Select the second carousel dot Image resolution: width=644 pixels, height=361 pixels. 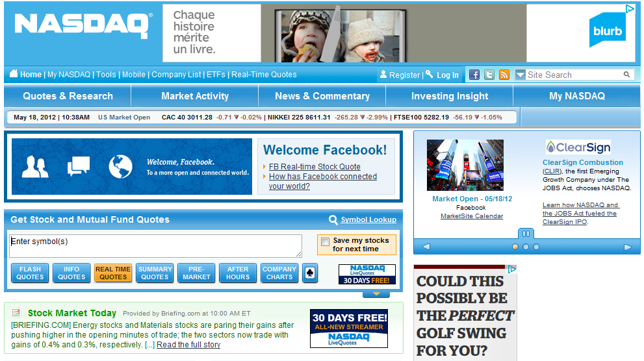click(x=526, y=247)
